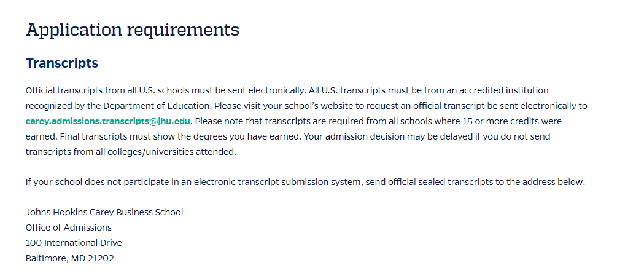Image resolution: width=644 pixels, height=273 pixels.
Task: Click the Transcripts section heading
Action: (61, 63)
